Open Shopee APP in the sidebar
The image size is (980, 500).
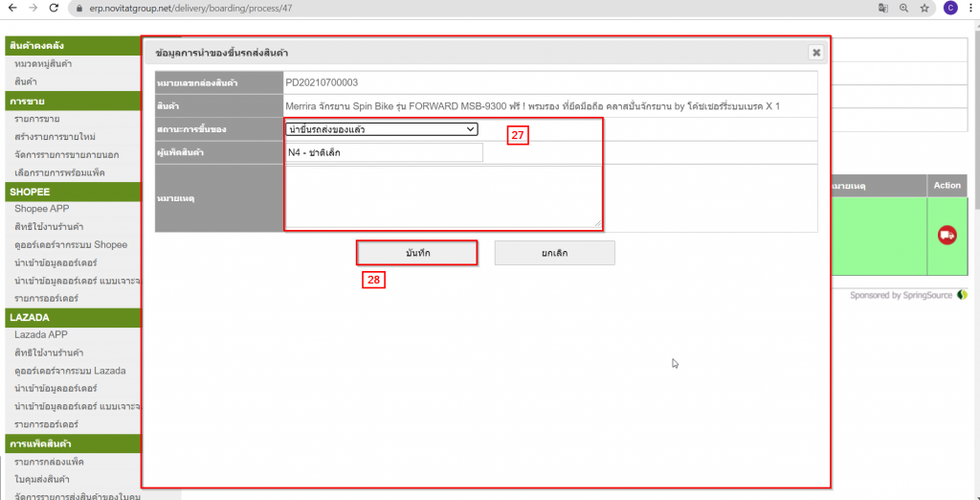(x=40, y=209)
